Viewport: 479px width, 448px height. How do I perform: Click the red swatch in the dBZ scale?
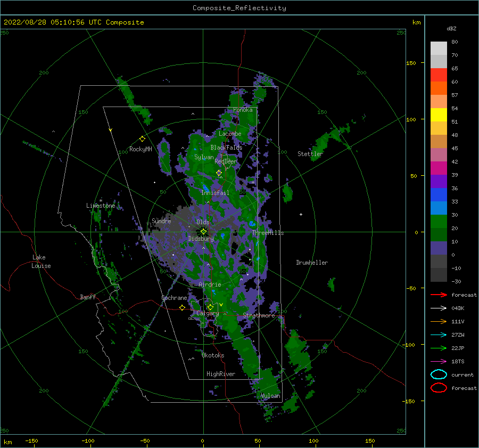pos(439,75)
